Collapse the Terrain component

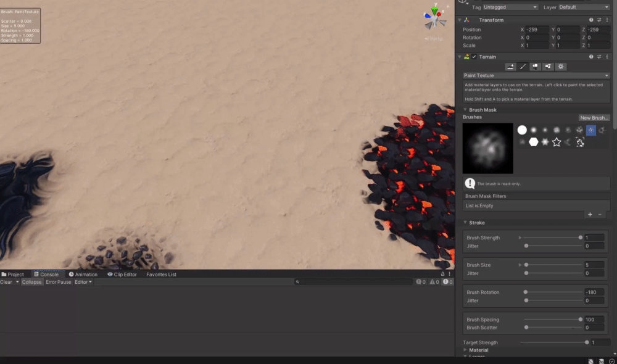click(x=460, y=57)
